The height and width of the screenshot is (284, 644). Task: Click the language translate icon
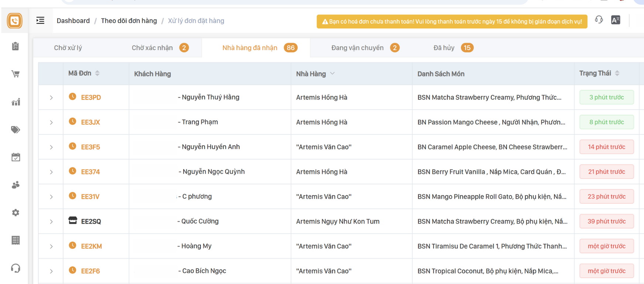point(616,20)
